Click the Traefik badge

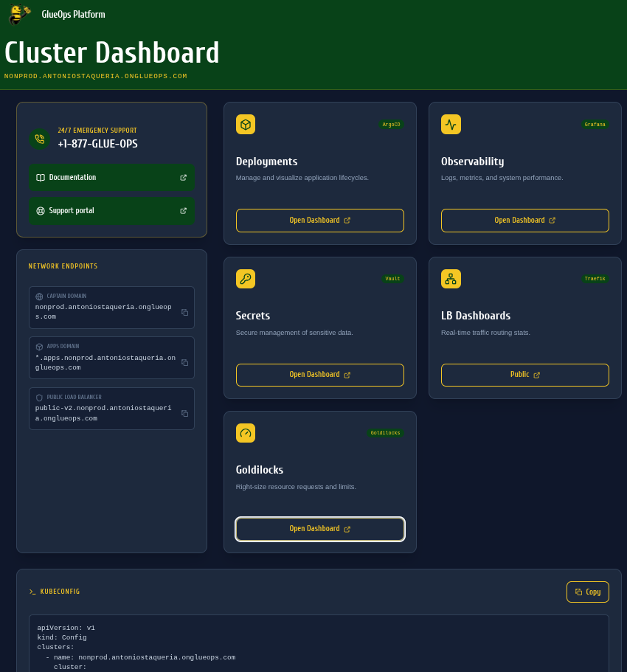click(x=595, y=279)
